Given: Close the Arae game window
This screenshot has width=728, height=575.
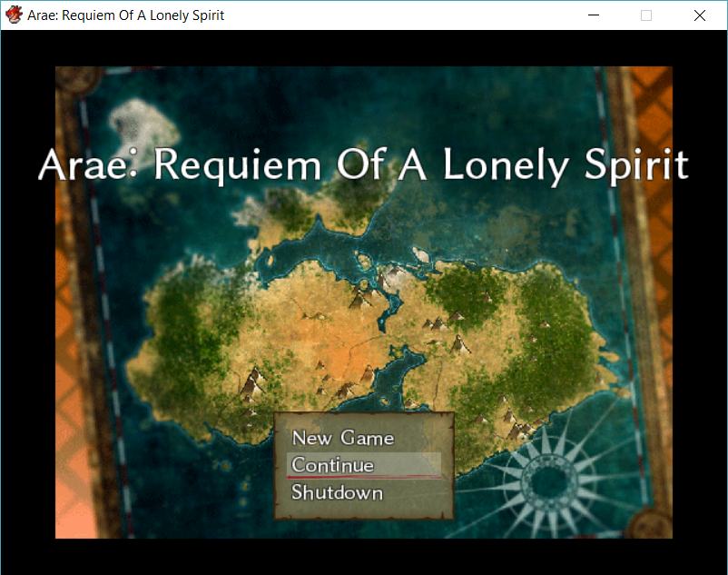Looking at the screenshot, I should (700, 15).
